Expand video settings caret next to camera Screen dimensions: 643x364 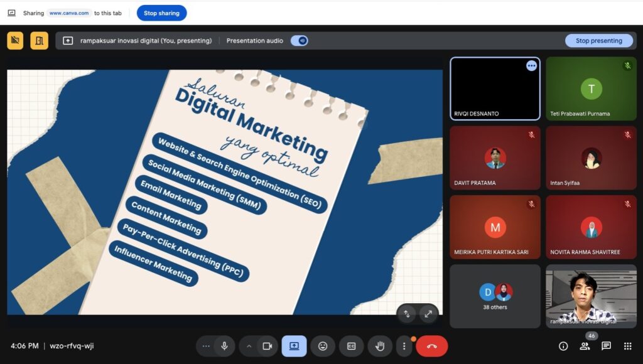point(249,346)
